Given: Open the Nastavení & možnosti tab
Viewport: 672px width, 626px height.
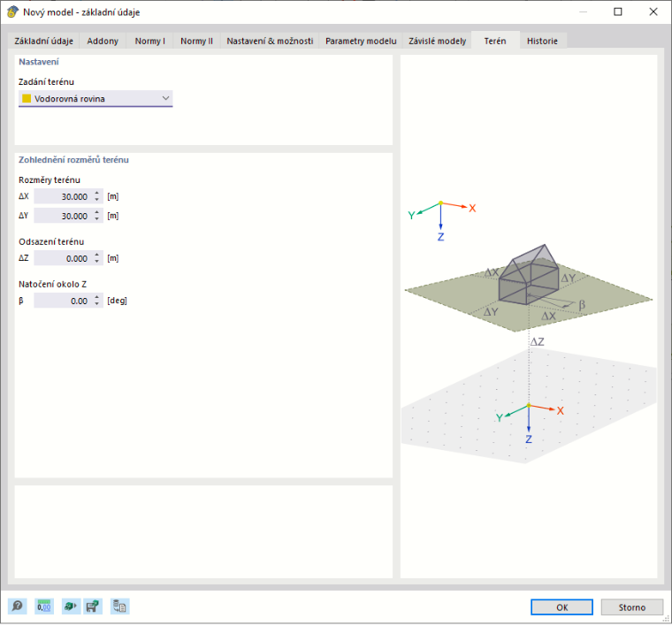Looking at the screenshot, I should [x=270, y=42].
